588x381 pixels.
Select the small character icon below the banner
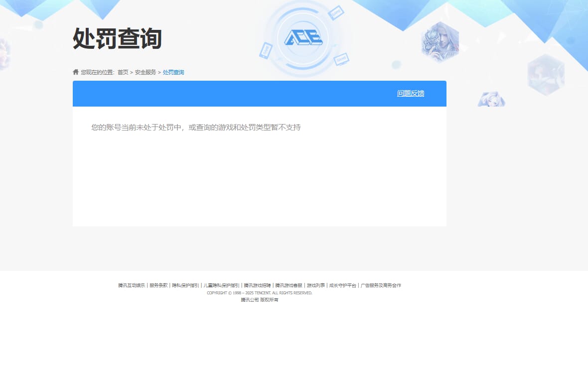(x=491, y=99)
